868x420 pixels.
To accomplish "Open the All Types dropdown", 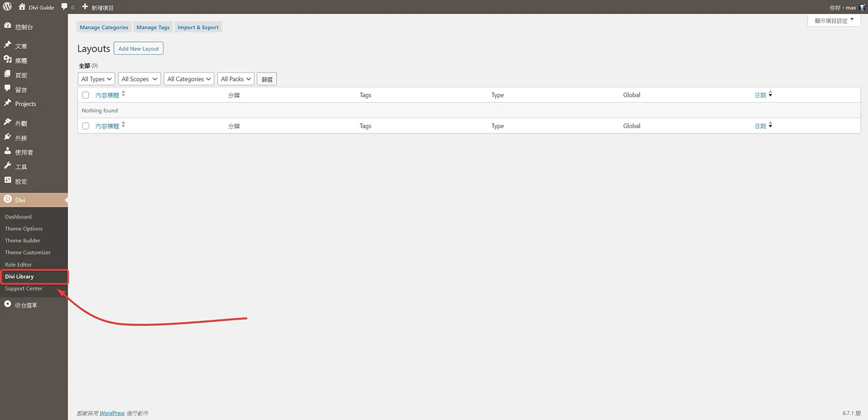I will click(97, 79).
